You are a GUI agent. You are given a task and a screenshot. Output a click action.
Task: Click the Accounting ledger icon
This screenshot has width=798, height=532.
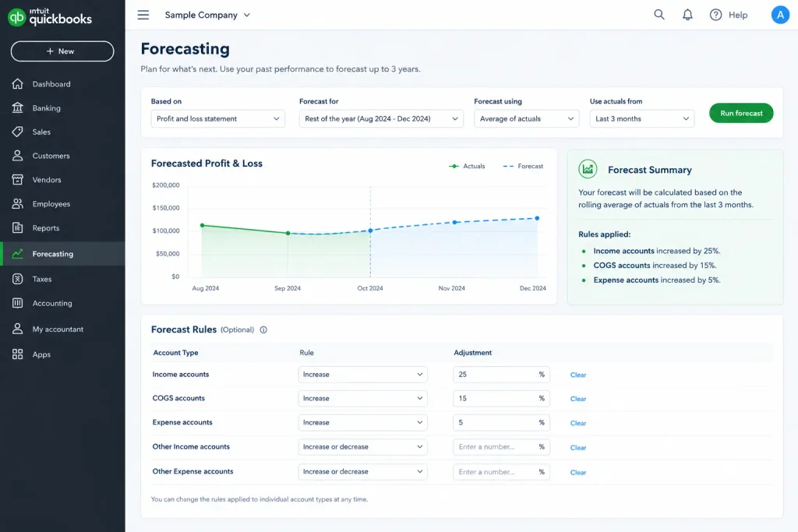(x=17, y=303)
